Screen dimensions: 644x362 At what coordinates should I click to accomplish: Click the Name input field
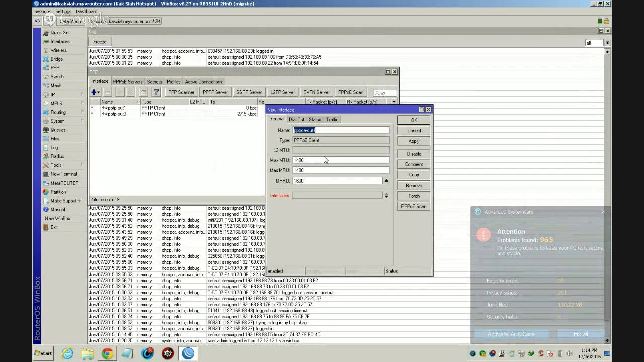pyautogui.click(x=341, y=130)
